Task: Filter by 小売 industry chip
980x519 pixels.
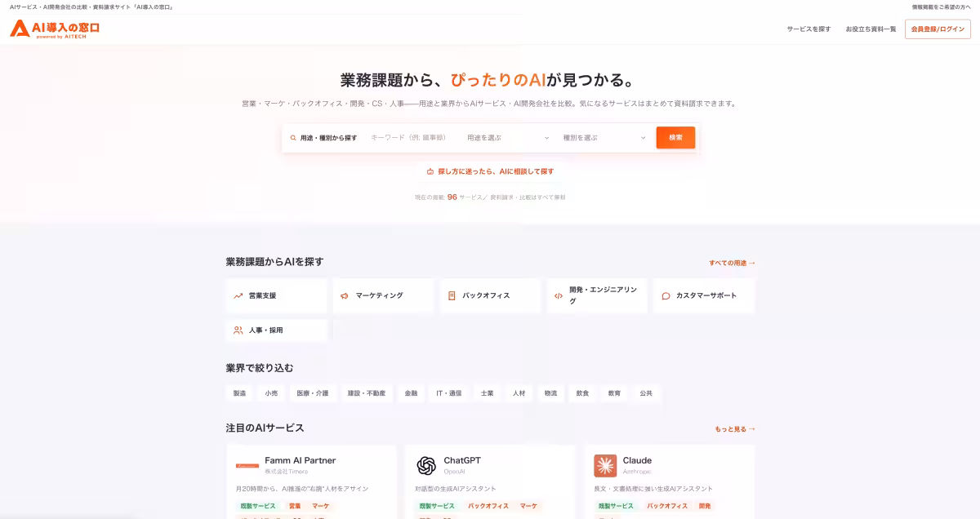Action: 271,393
